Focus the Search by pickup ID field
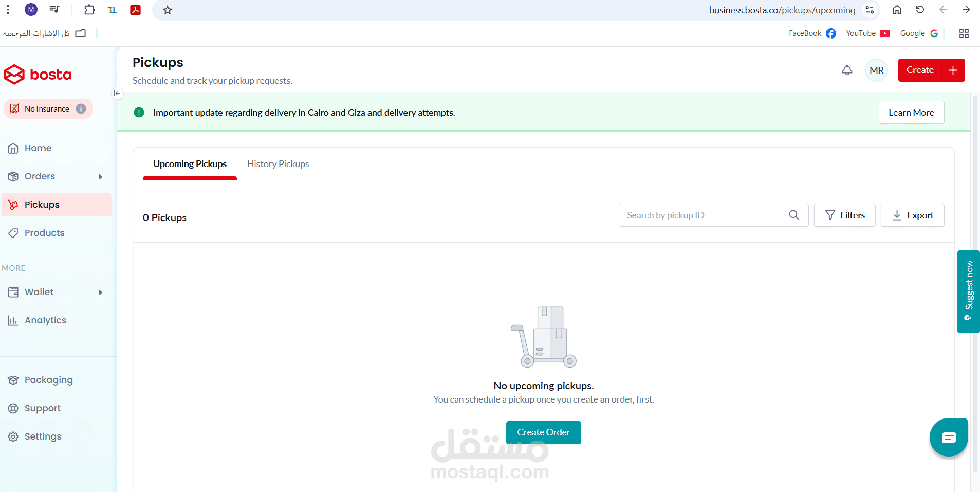This screenshot has height=492, width=980. coord(713,215)
